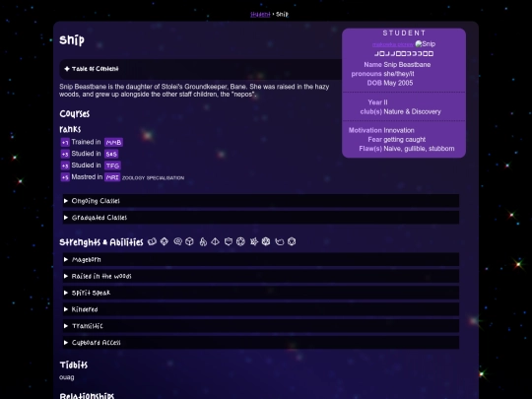
Task: Open the MMB course tag
Action: point(113,143)
